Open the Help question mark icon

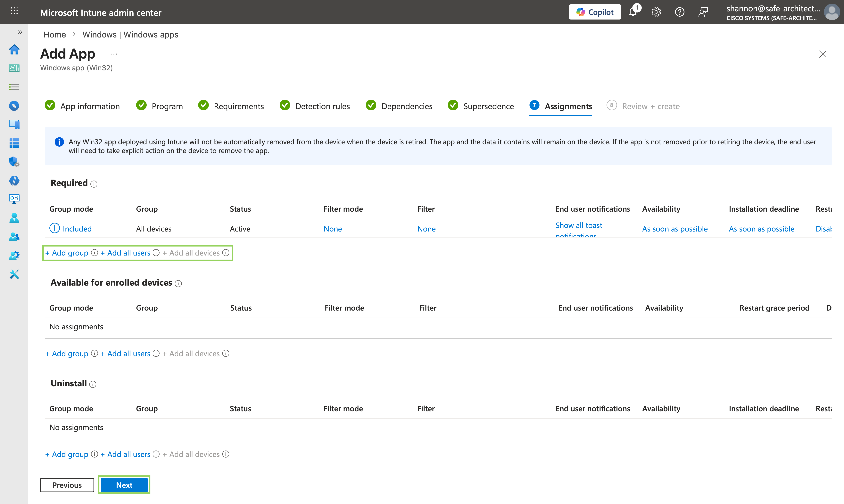pyautogui.click(x=680, y=12)
